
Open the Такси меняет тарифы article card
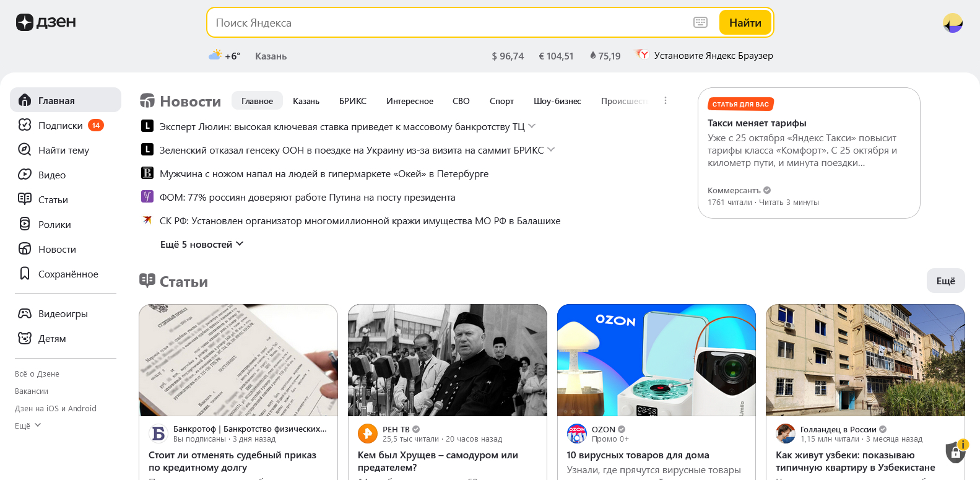(x=809, y=153)
